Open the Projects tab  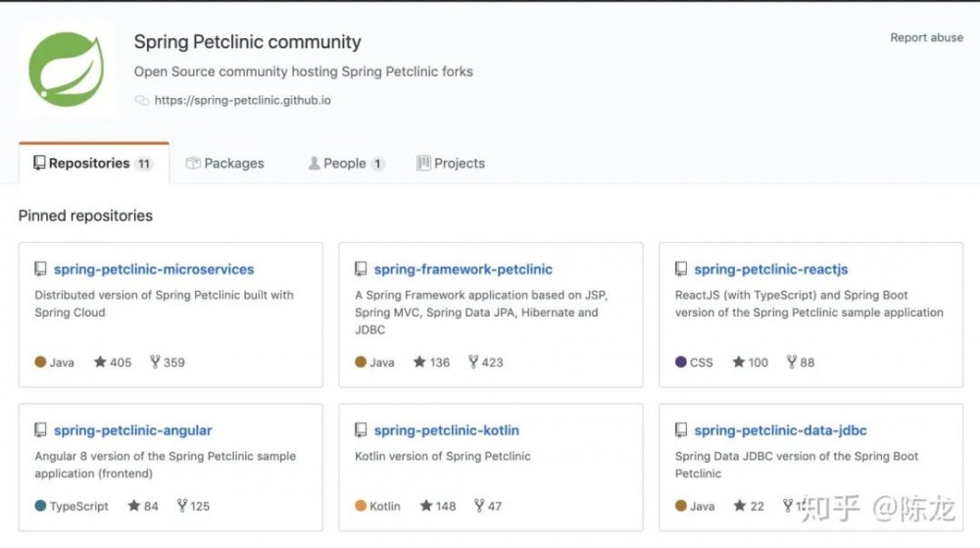(451, 164)
